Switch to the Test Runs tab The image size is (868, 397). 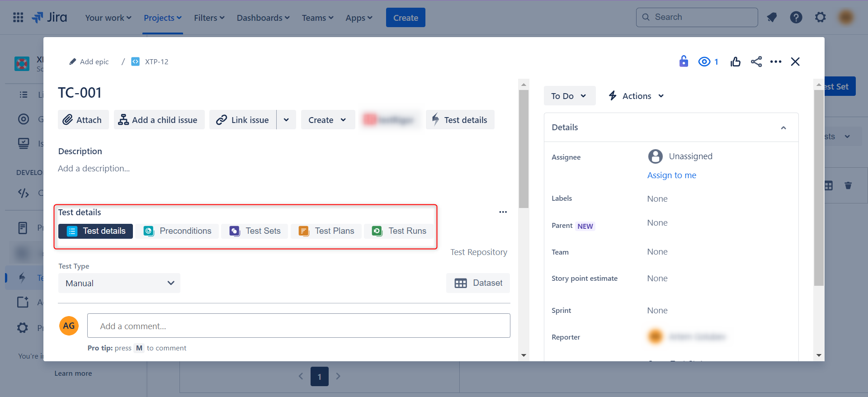[x=399, y=231]
